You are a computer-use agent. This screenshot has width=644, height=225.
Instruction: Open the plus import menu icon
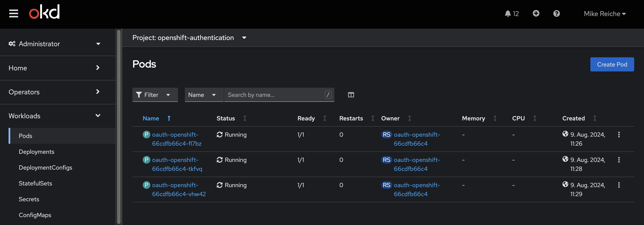click(x=536, y=13)
